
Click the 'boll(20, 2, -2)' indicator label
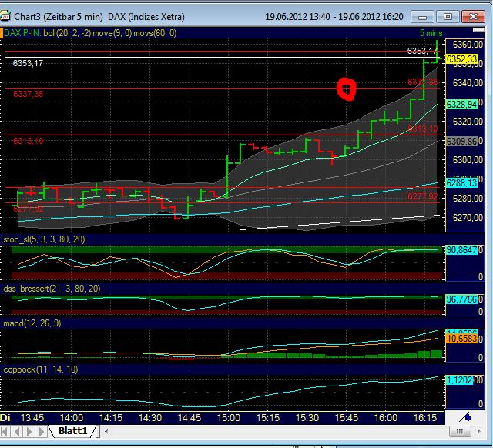pyautogui.click(x=67, y=33)
